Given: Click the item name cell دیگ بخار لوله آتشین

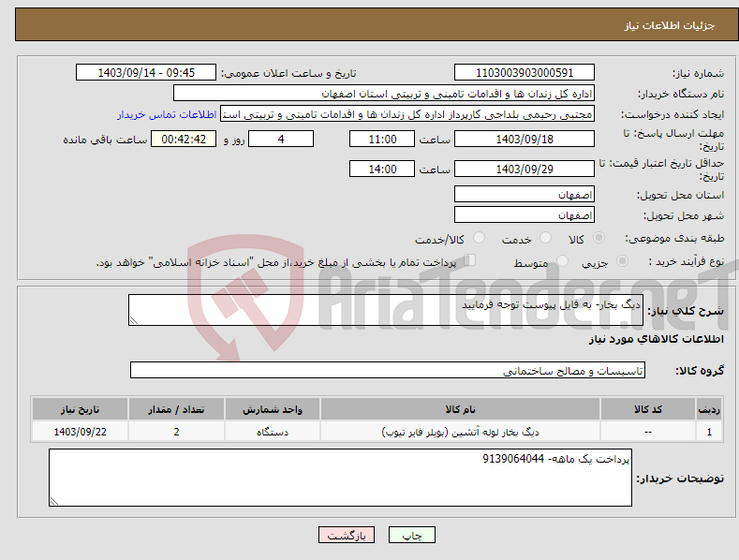Looking at the screenshot, I should click(460, 432).
